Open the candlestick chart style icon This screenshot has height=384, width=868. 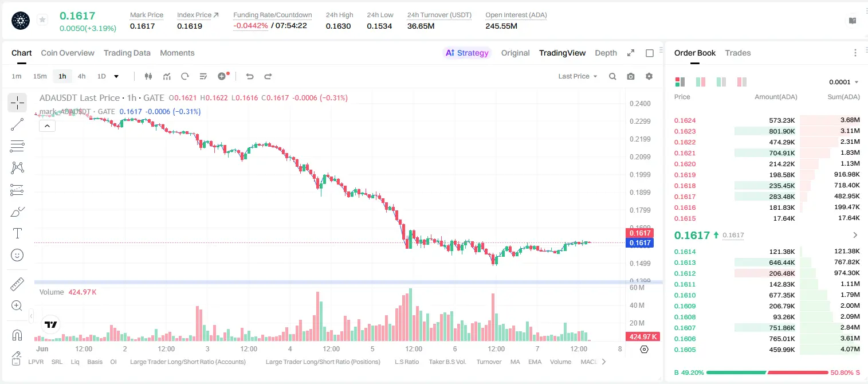(x=149, y=76)
